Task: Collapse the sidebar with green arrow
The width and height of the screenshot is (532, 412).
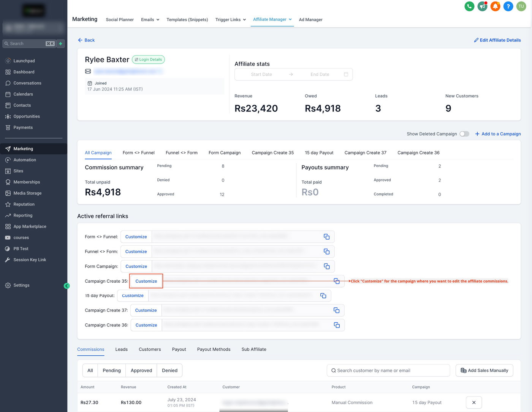Action: click(x=67, y=286)
